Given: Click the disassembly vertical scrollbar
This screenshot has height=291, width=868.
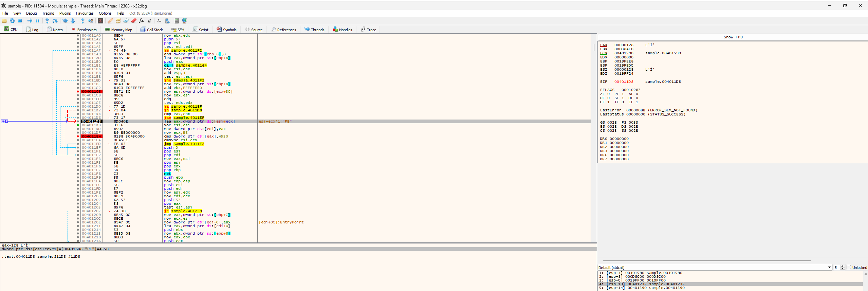Looking at the screenshot, I should tap(594, 136).
